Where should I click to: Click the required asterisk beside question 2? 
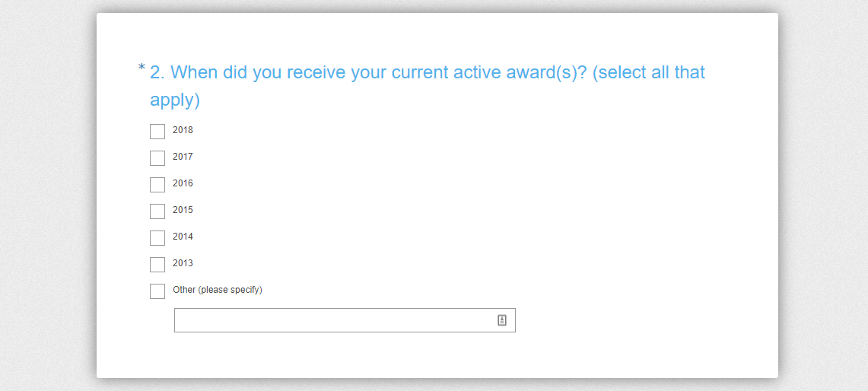(x=141, y=68)
